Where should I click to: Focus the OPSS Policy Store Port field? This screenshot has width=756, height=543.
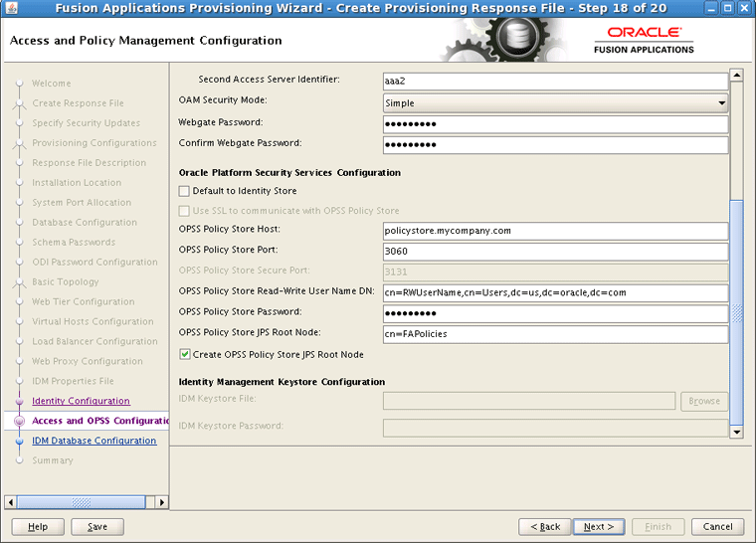coord(555,252)
